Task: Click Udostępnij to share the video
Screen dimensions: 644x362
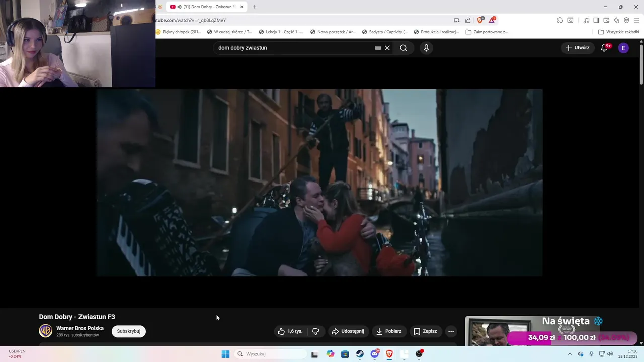Action: (x=348, y=331)
